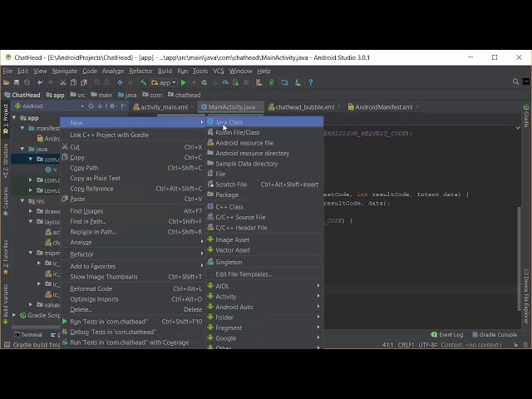This screenshot has width=532, height=399.
Task: Click the Paste toolbar icon
Action: click(x=84, y=82)
